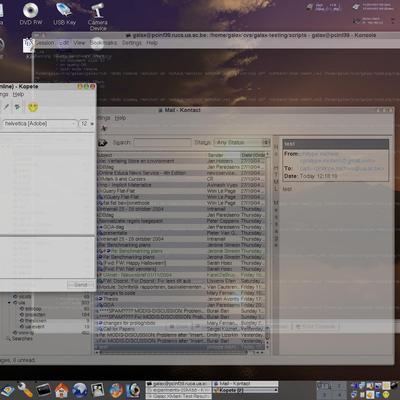Open the Any Status dropdown in Mail
The height and width of the screenshot is (400, 400).
[242, 143]
